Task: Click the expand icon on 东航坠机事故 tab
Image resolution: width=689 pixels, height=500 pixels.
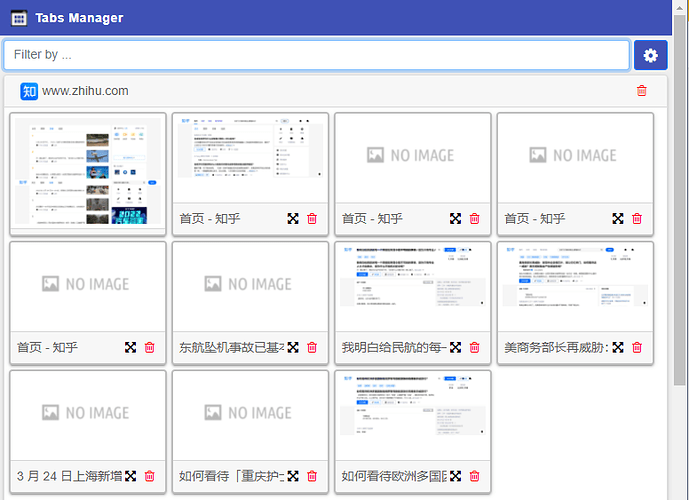Action: tap(293, 347)
